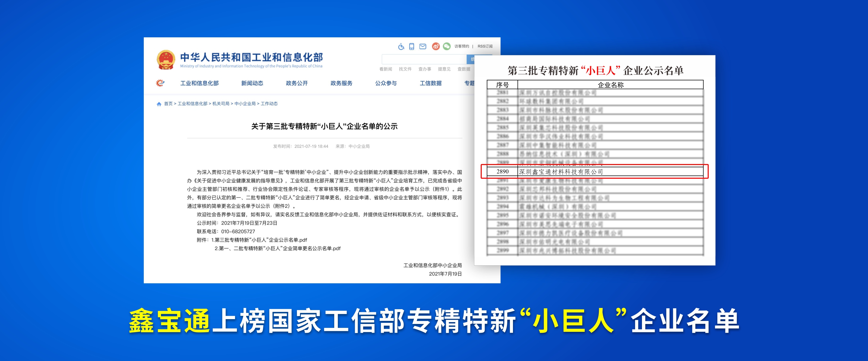Click the gear logo beside the navigation bar
This screenshot has height=361, width=868.
(x=160, y=83)
